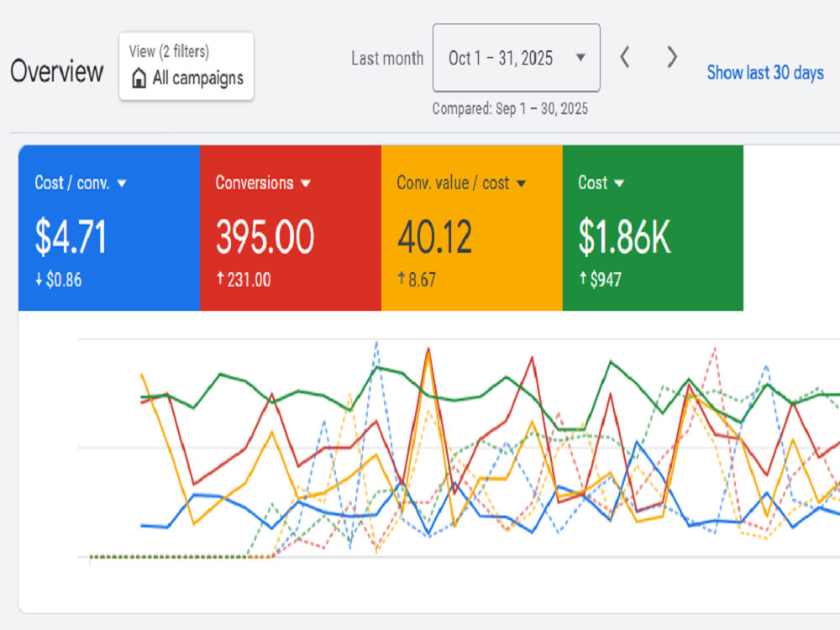Viewport: 840px width, 630px height.
Task: Select the blue $4.71 scorecard
Action: click(109, 228)
